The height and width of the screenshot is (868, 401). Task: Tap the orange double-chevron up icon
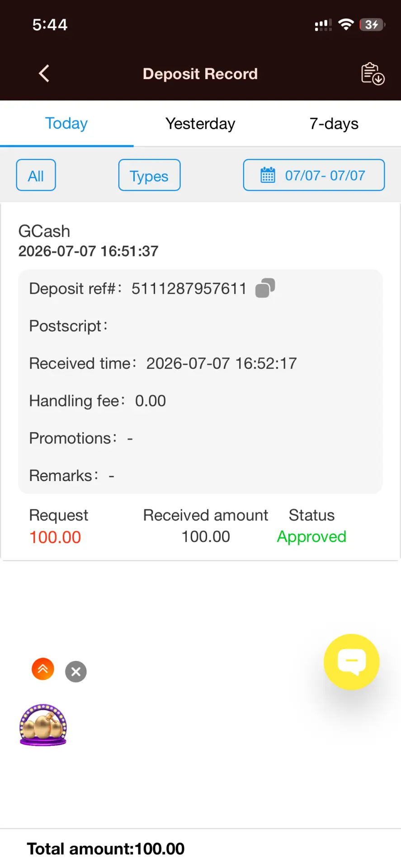(43, 669)
